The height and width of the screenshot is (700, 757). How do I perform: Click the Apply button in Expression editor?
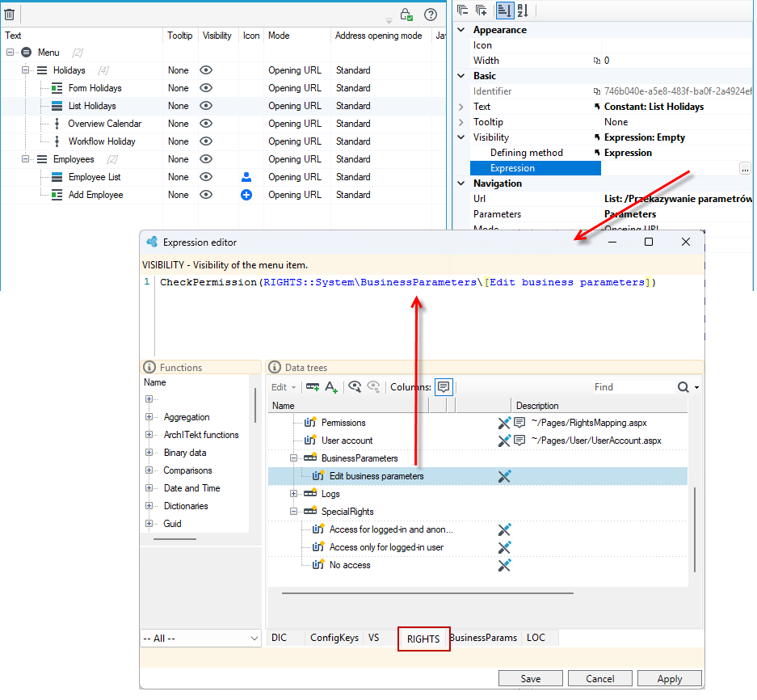tap(670, 679)
